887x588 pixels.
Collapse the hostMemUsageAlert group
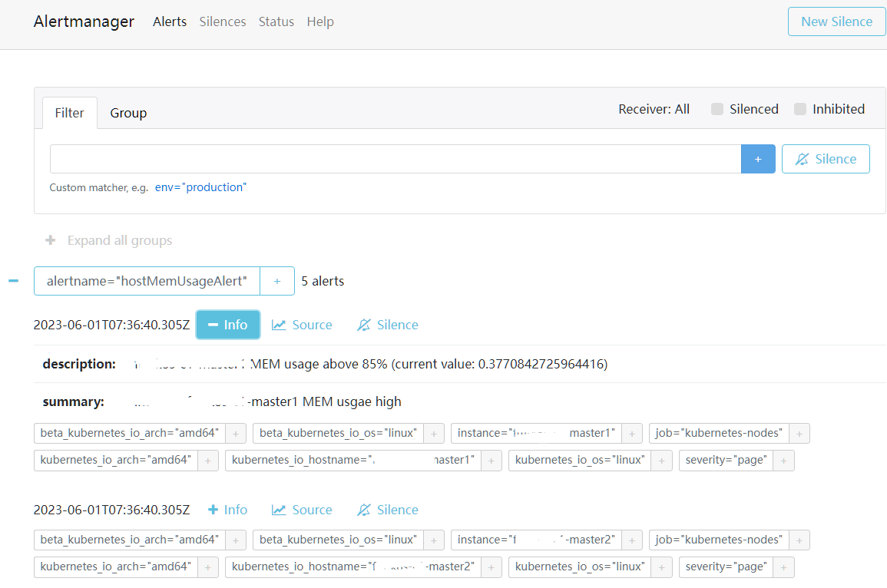click(x=13, y=281)
